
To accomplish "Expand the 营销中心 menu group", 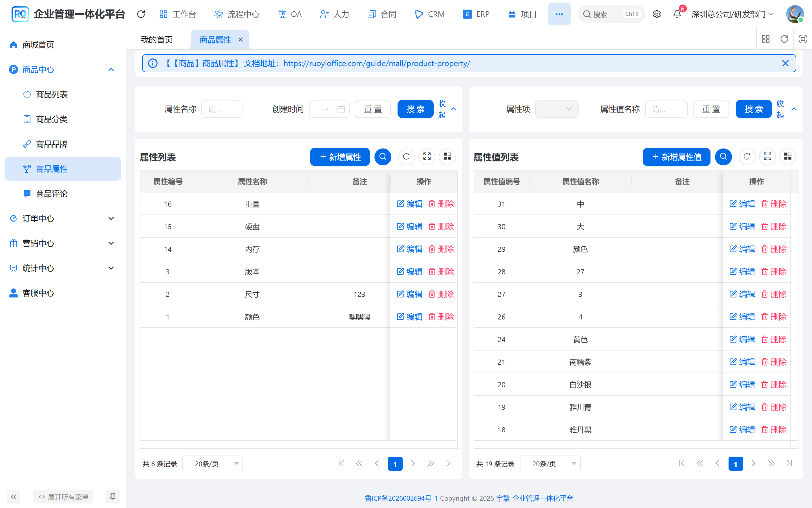I will (x=62, y=243).
